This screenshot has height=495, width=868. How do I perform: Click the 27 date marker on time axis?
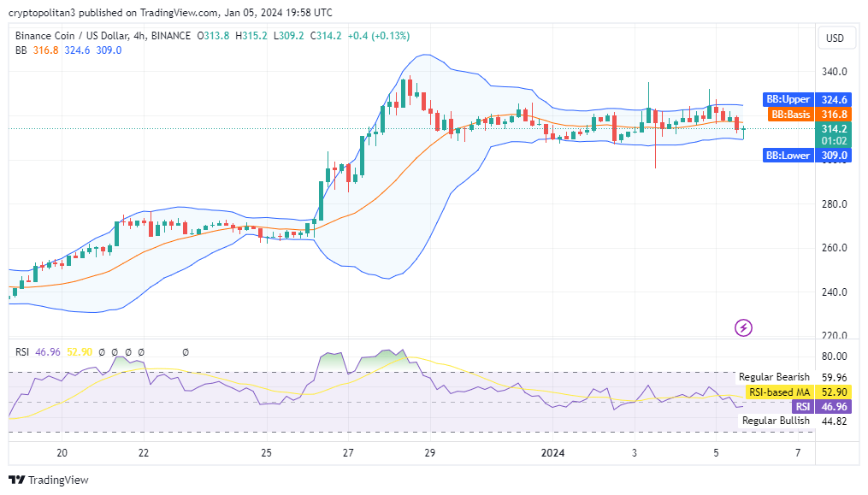click(x=348, y=452)
